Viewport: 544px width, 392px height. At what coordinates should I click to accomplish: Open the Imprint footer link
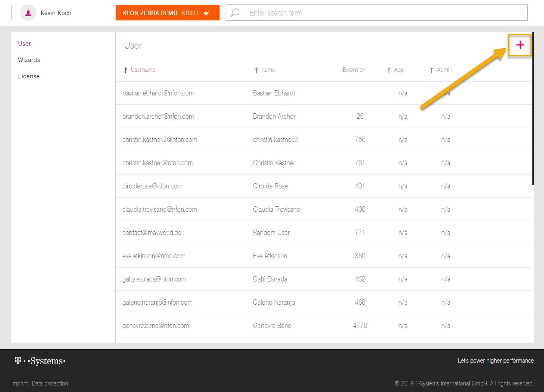tap(19, 383)
